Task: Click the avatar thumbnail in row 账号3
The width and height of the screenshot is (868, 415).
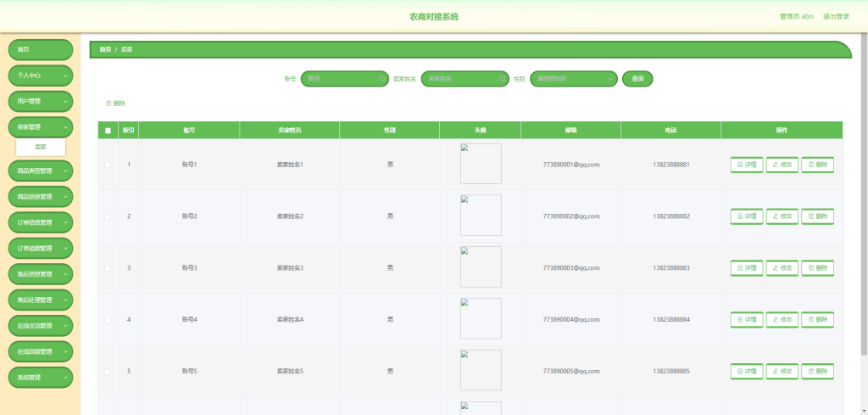Action: (x=481, y=266)
